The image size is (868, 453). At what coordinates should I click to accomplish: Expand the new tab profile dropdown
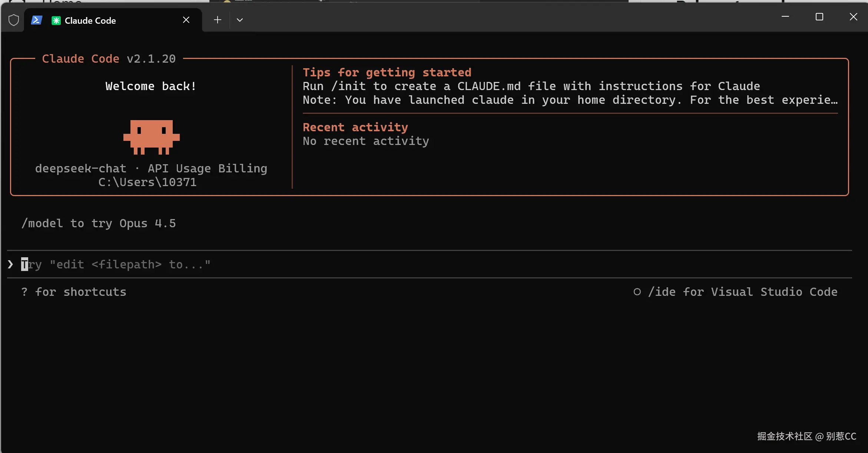[x=240, y=20]
